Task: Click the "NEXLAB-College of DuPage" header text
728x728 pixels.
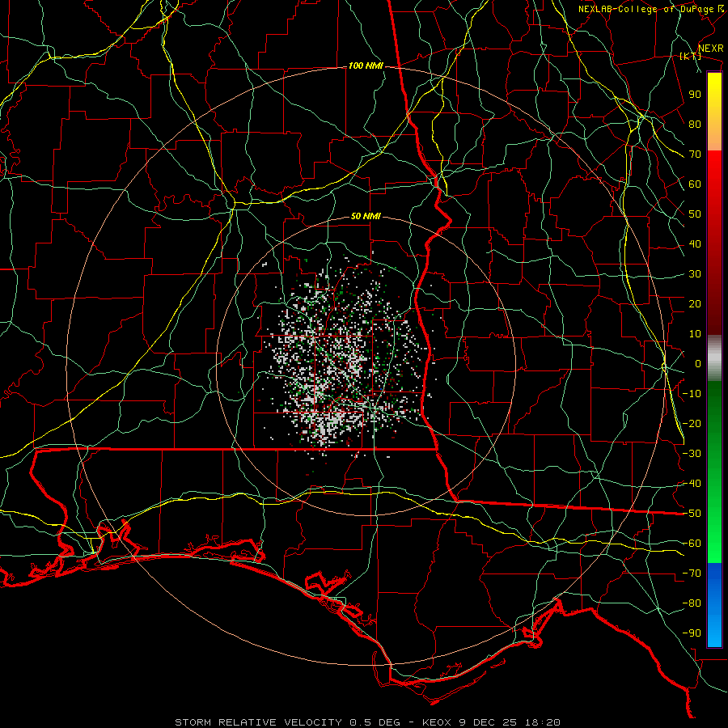Action: coord(645,9)
